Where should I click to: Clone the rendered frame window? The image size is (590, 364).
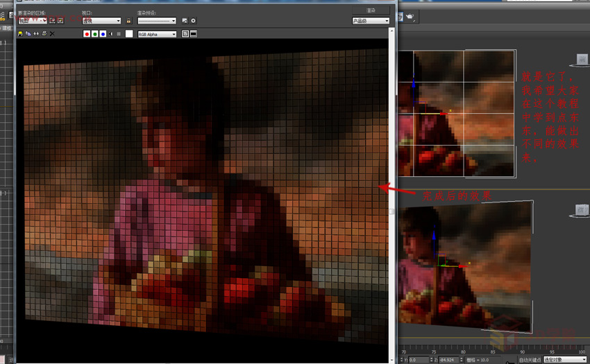tap(36, 34)
